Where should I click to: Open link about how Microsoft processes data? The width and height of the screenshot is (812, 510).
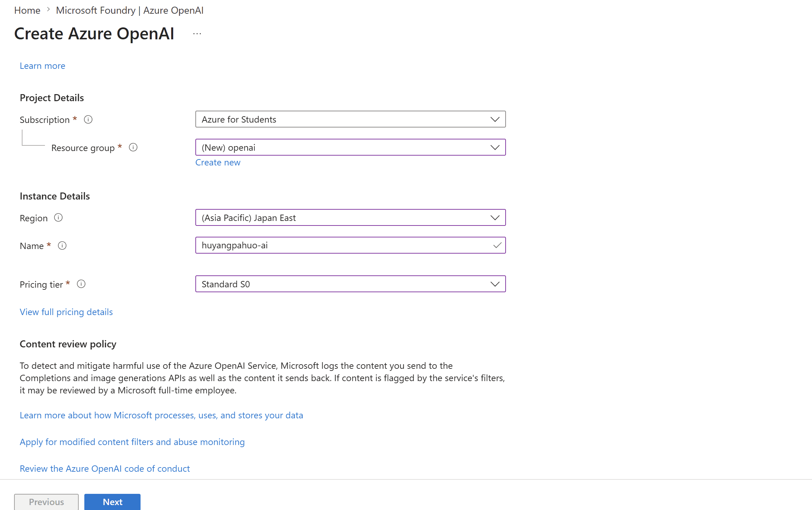tap(161, 415)
